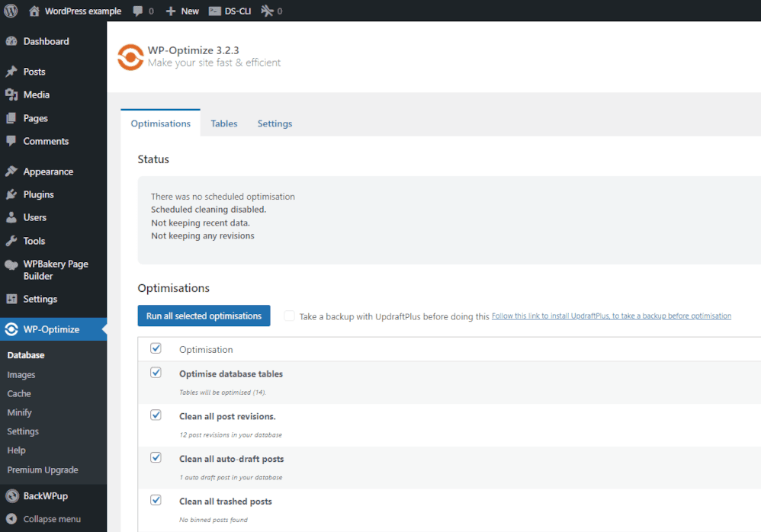Screen dimensions: 761x532
Task: Click the plus New icon
Action: (170, 11)
